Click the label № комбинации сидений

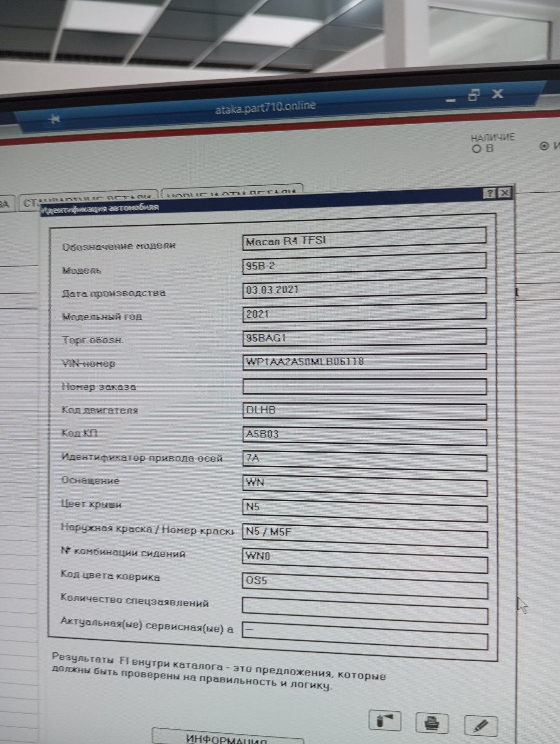click(123, 552)
